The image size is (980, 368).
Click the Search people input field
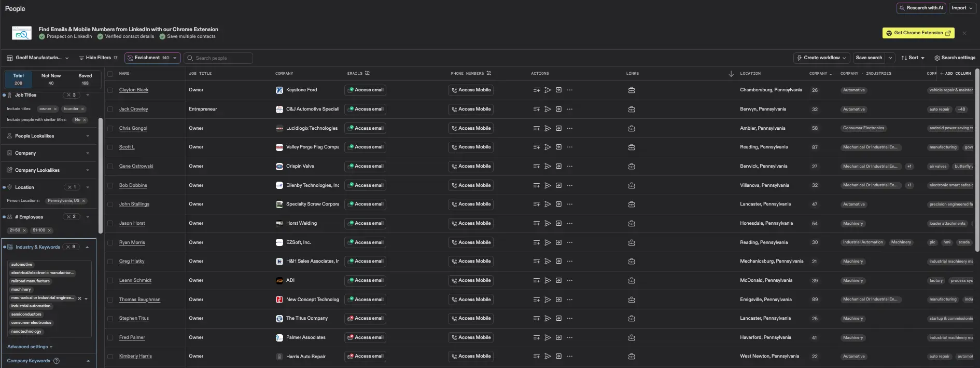pyautogui.click(x=218, y=58)
